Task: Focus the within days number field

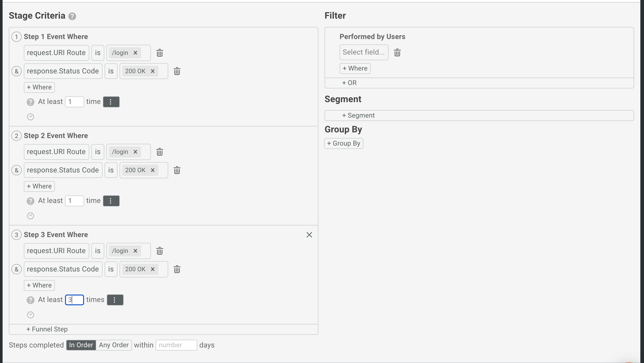Action: click(x=176, y=345)
